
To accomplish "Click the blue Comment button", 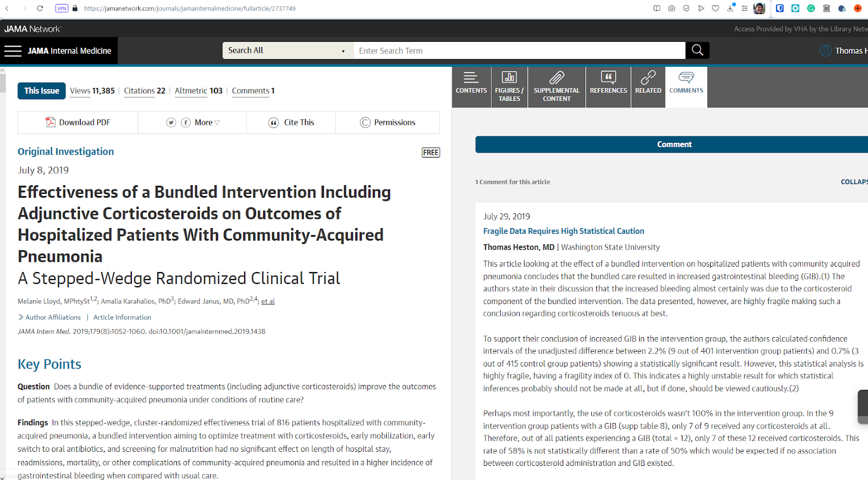I will click(x=672, y=144).
